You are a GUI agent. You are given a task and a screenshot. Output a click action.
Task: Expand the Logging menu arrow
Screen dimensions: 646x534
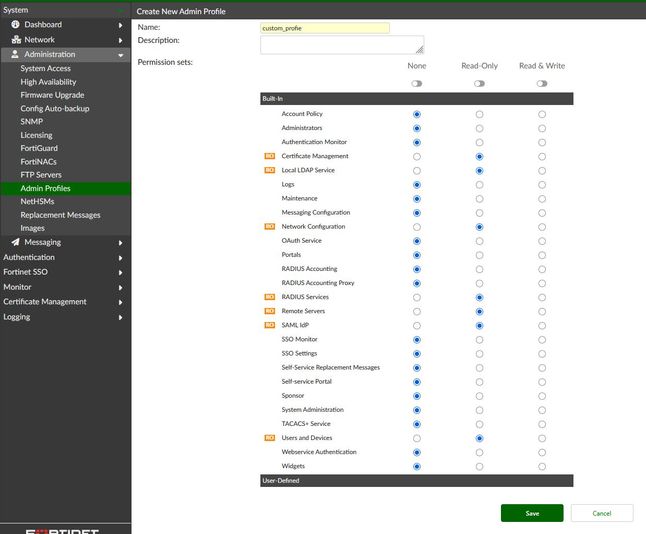point(120,318)
